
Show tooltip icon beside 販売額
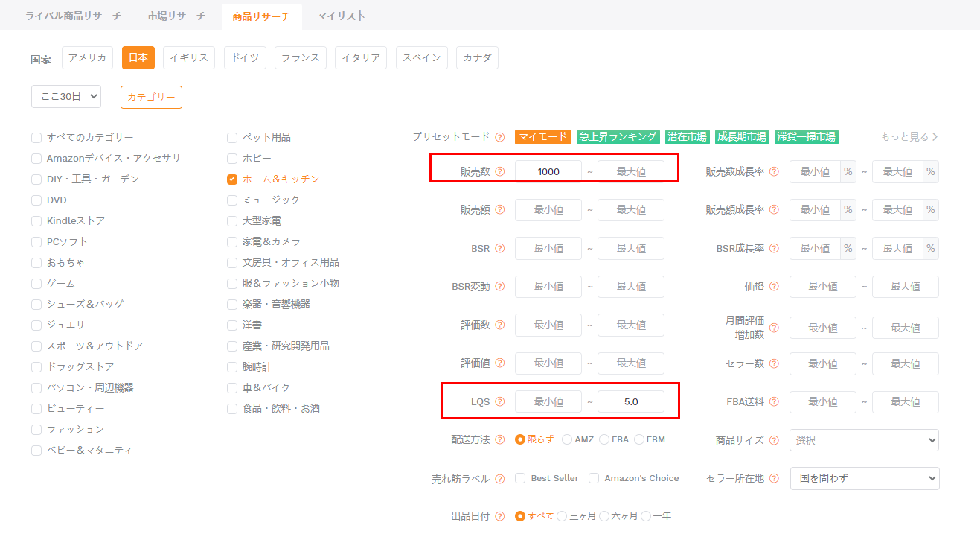click(500, 210)
